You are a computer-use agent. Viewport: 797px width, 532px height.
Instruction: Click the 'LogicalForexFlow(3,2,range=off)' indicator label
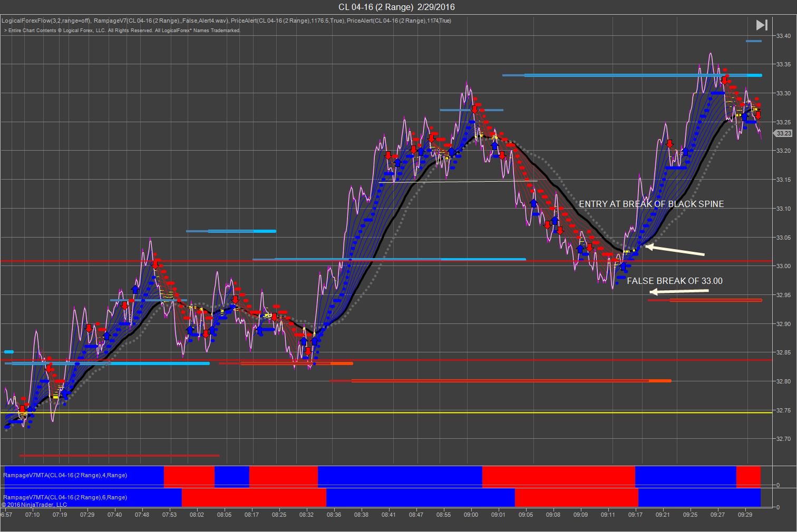pos(45,21)
